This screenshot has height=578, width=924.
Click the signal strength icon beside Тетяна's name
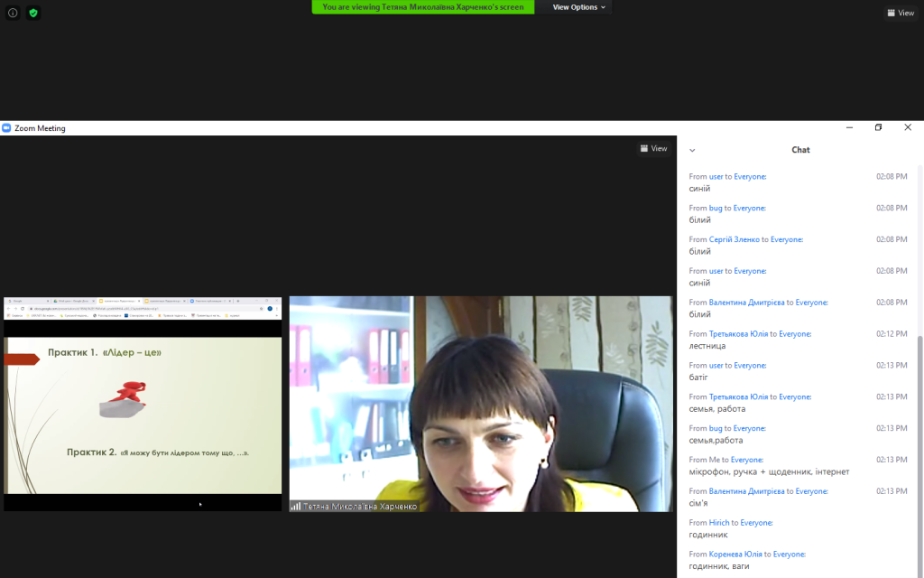pos(295,507)
